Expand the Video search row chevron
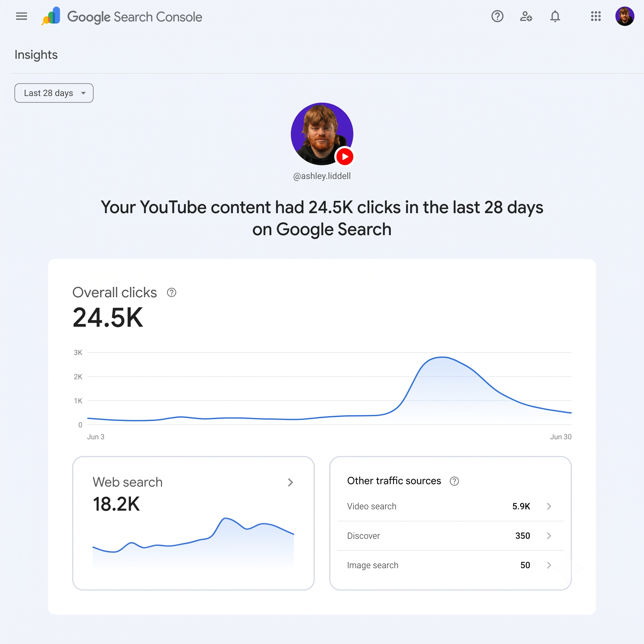 click(549, 506)
